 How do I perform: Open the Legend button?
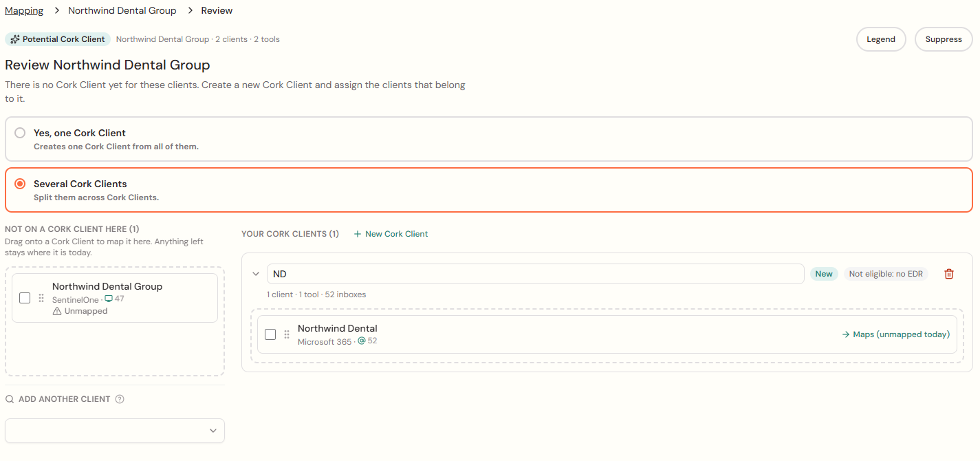coord(881,39)
